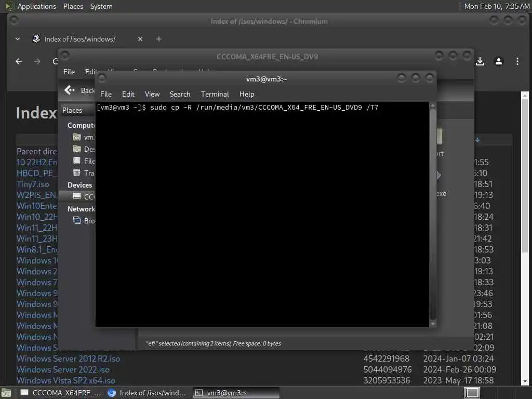The height and width of the screenshot is (399, 532).
Task: Click Chromium forward navigation arrow
Action: pyautogui.click(x=37, y=61)
